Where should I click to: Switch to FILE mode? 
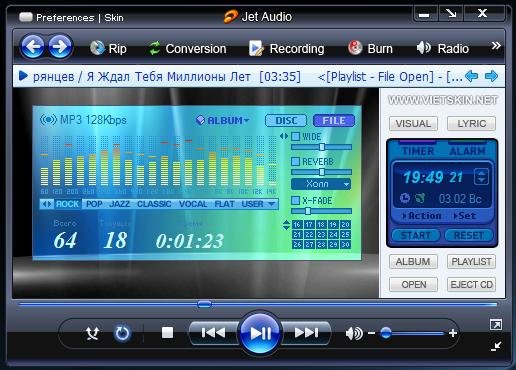coord(334,121)
